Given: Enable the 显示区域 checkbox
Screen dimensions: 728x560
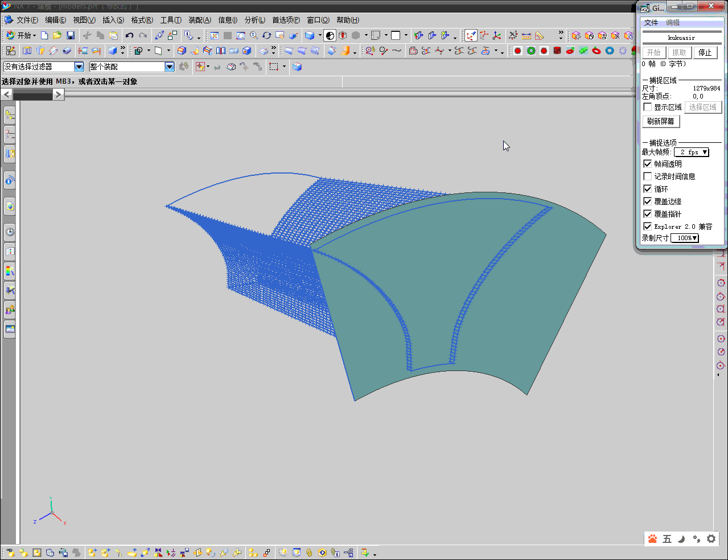Looking at the screenshot, I should tap(648, 107).
